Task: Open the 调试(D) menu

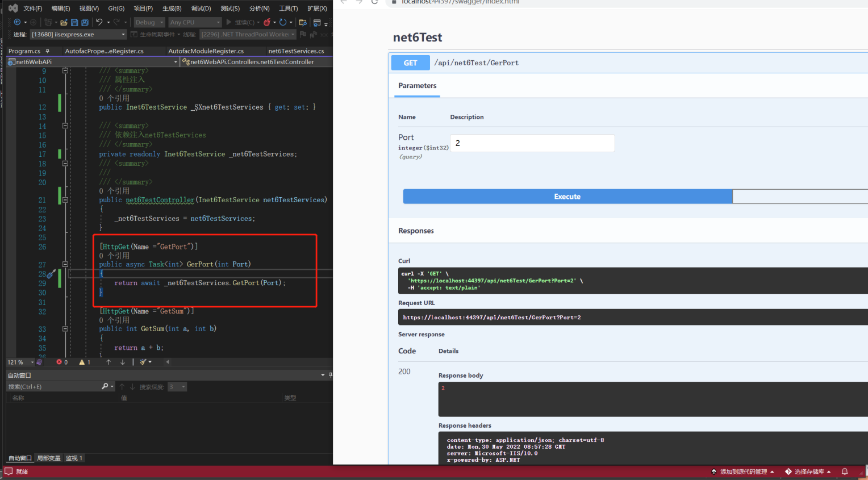Action: tap(201, 8)
